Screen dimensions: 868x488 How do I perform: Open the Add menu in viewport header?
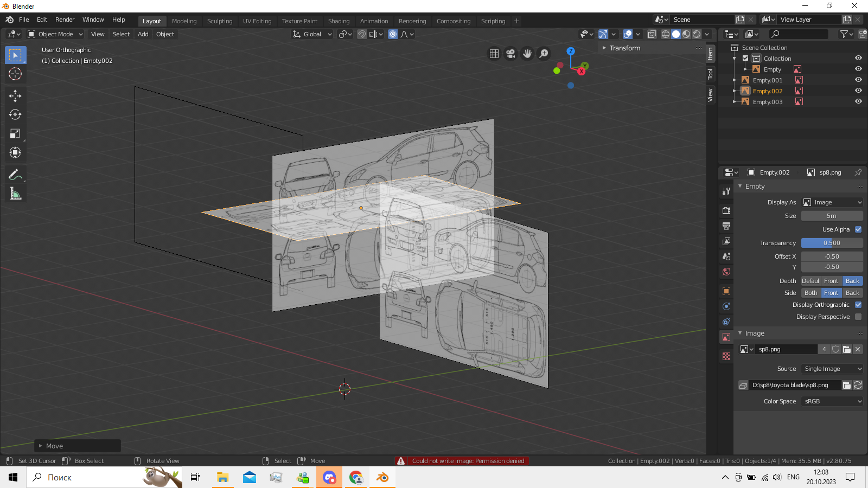(x=143, y=34)
